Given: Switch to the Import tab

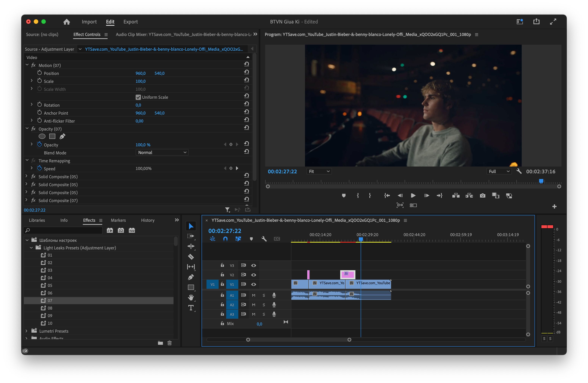Looking at the screenshot, I should coord(89,22).
